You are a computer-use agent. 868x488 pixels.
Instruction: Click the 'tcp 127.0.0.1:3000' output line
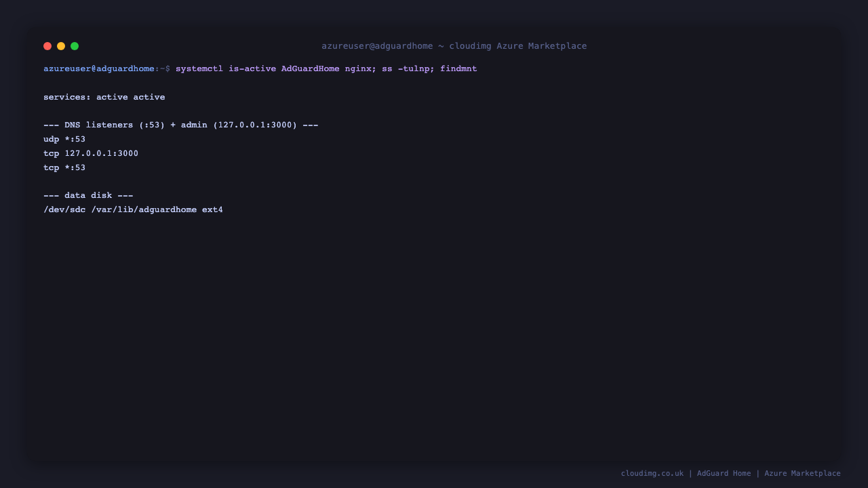coord(91,153)
